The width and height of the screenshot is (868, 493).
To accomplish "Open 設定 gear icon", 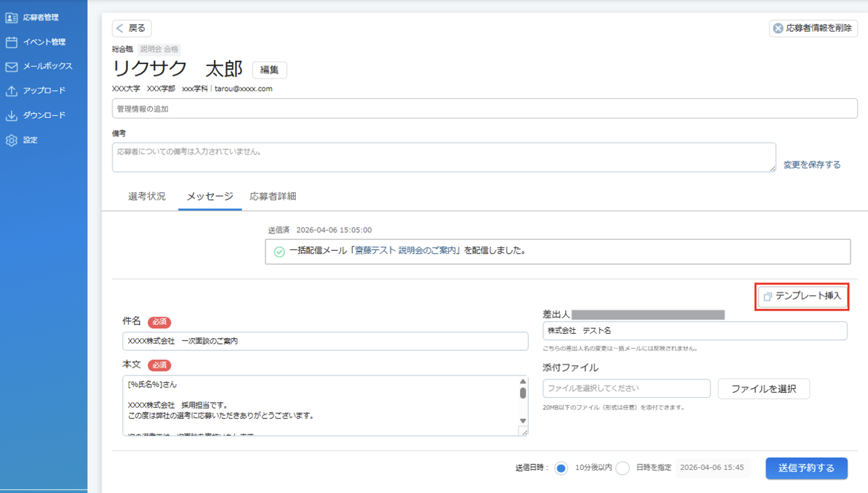I will (12, 140).
